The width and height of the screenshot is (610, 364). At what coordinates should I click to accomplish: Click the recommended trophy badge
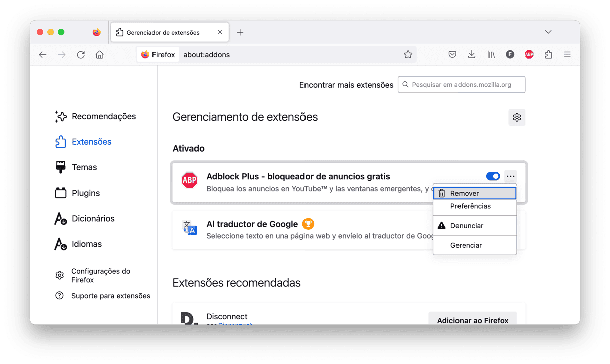click(x=308, y=224)
